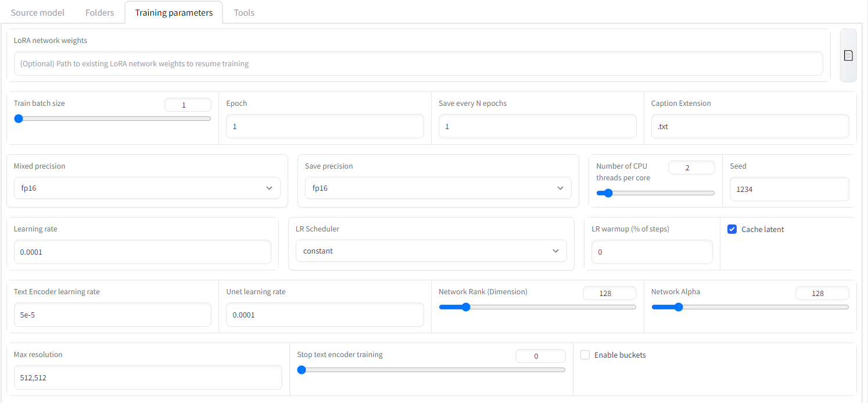Screen dimensions: 868x403
Task: Switch to the Source model tab
Action: (37, 12)
